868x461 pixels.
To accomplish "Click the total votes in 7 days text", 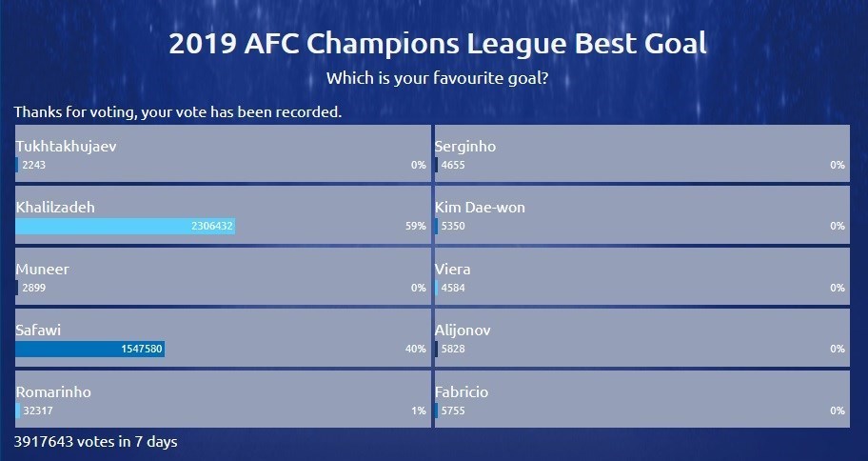I will tap(95, 442).
